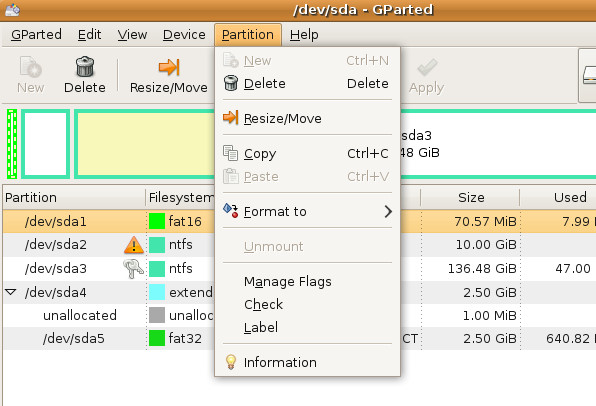
Task: Click the Resize/Move toolbar arrow icon
Action: tap(169, 67)
